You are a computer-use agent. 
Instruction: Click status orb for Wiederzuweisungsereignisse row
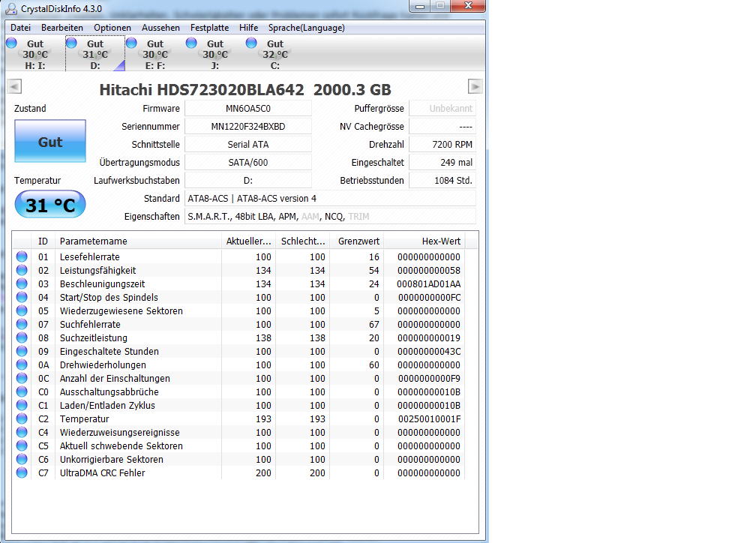coord(22,432)
